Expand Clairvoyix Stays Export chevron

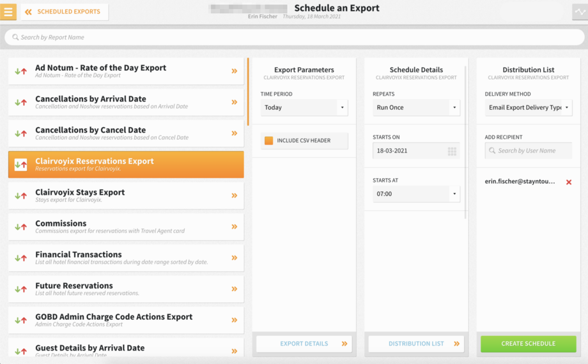(235, 195)
